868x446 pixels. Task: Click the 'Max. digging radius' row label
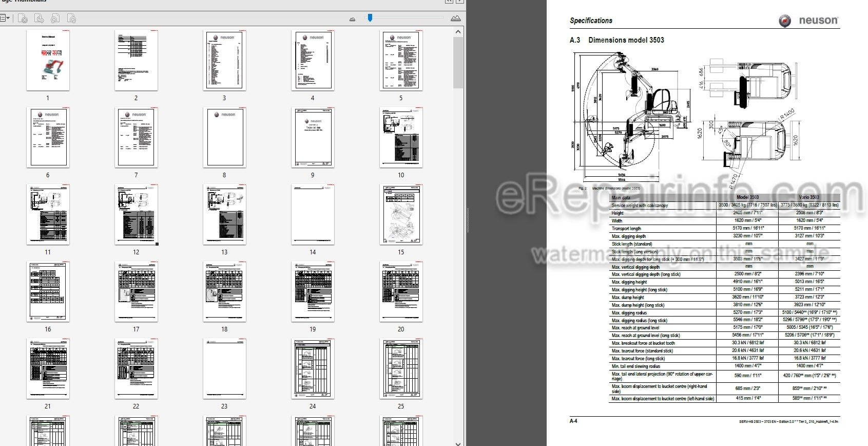pos(629,312)
